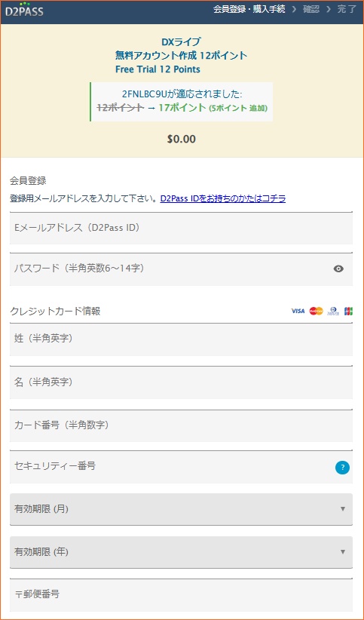
Task: Select the 確認 step in header
Action: (x=311, y=10)
